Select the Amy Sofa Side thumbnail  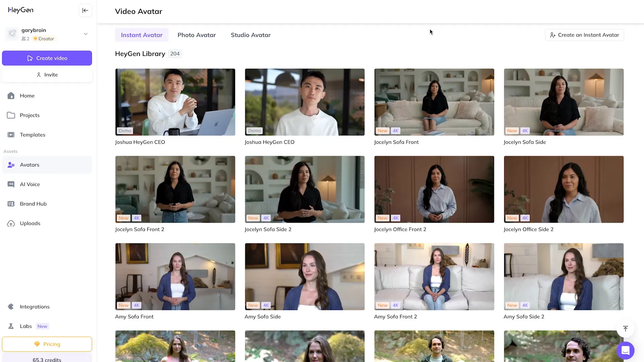(305, 277)
